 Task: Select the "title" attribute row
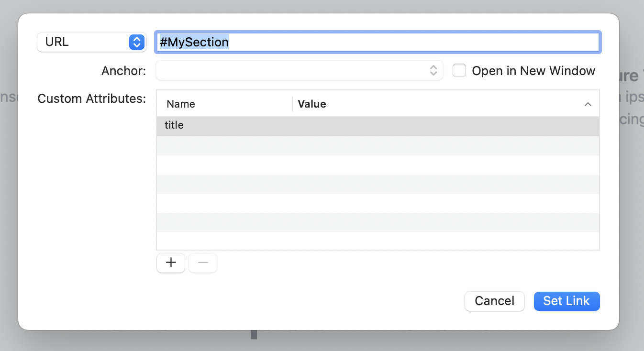coord(174,126)
